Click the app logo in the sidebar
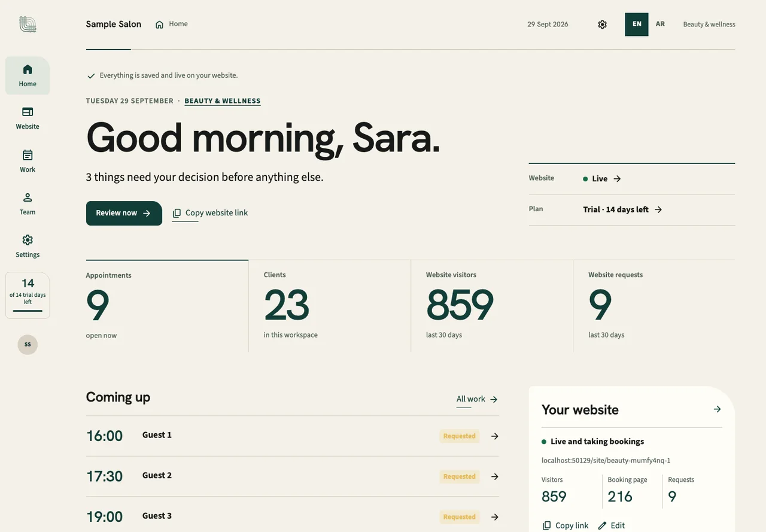766x532 pixels. point(28,24)
